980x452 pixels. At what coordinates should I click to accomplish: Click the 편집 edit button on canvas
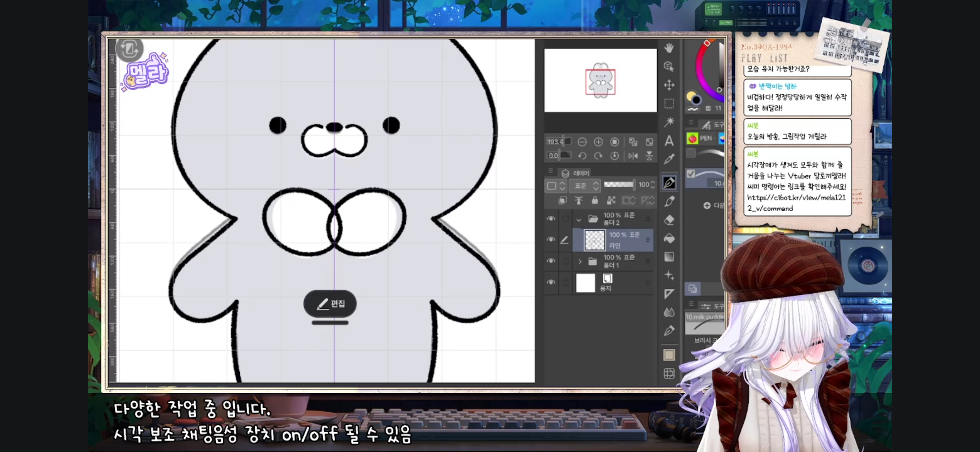[330, 303]
